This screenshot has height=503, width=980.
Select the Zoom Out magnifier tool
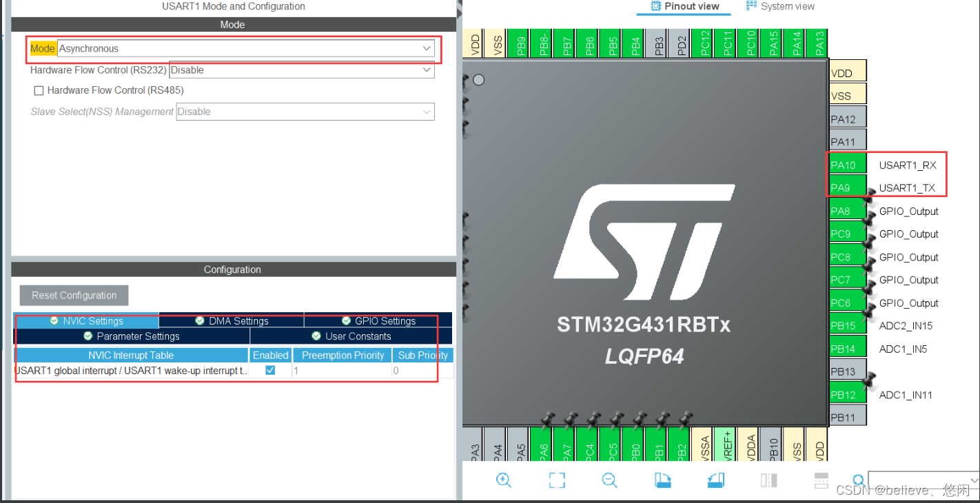pos(610,480)
